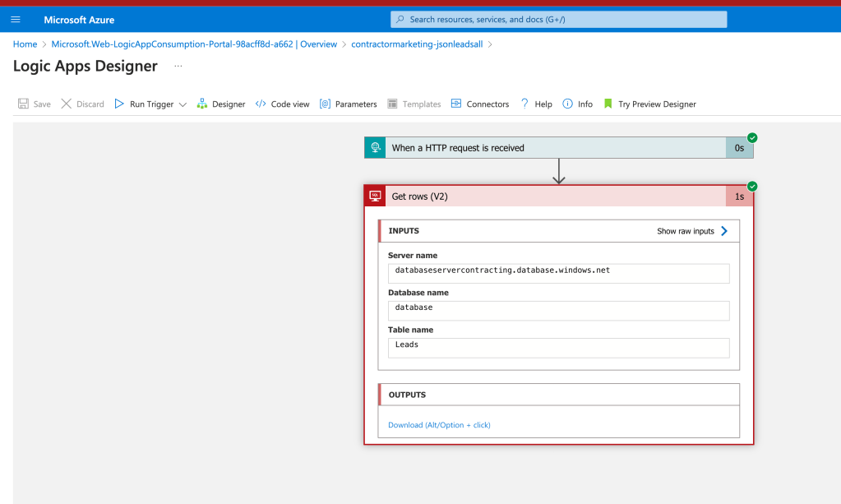Open the Help label
841x504 pixels.
(x=543, y=104)
